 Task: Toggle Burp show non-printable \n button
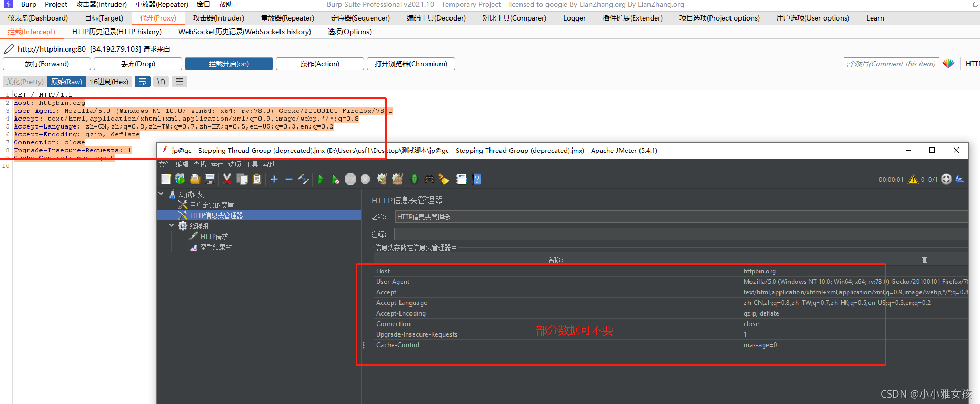(161, 82)
